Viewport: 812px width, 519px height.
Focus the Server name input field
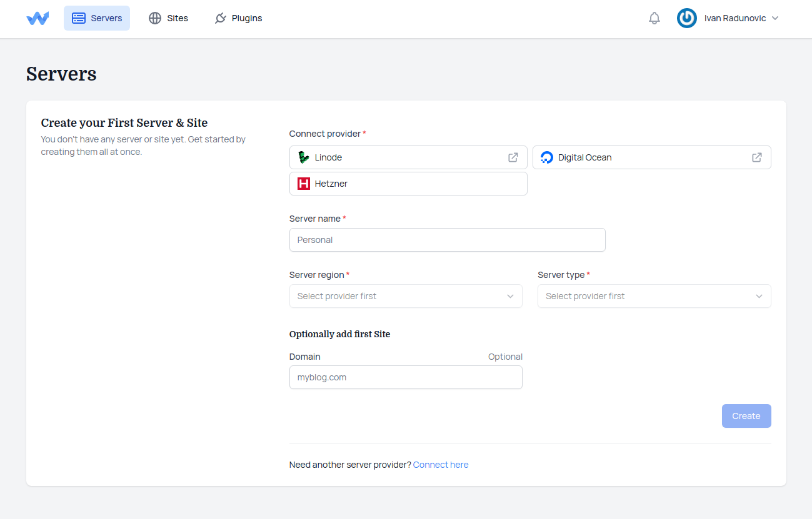448,240
